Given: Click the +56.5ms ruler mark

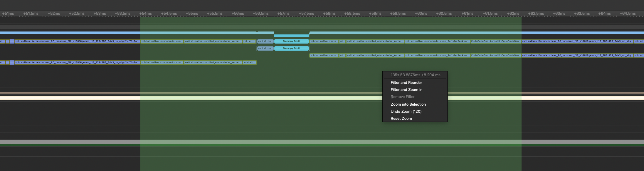Looking at the screenshot, I should (x=260, y=14).
